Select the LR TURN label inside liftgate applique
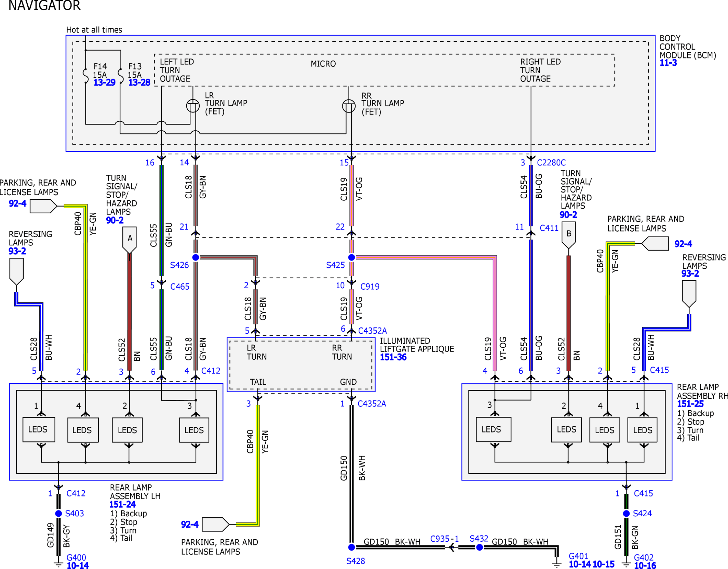Screen dimensions: 728x569 click(x=257, y=352)
